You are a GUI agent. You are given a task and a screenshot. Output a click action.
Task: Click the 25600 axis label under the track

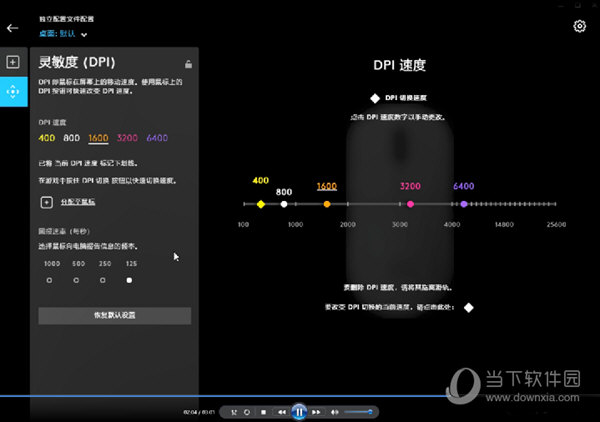point(556,225)
